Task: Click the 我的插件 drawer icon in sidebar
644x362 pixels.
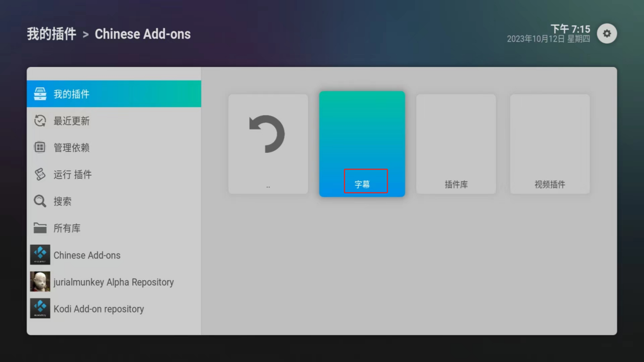Action: (x=40, y=94)
